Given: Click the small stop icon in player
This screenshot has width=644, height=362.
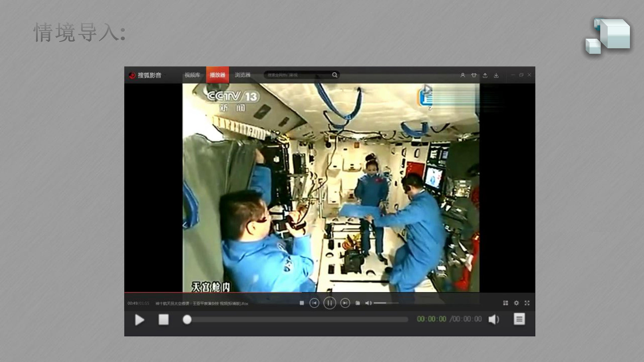Looking at the screenshot, I should pos(302,303).
